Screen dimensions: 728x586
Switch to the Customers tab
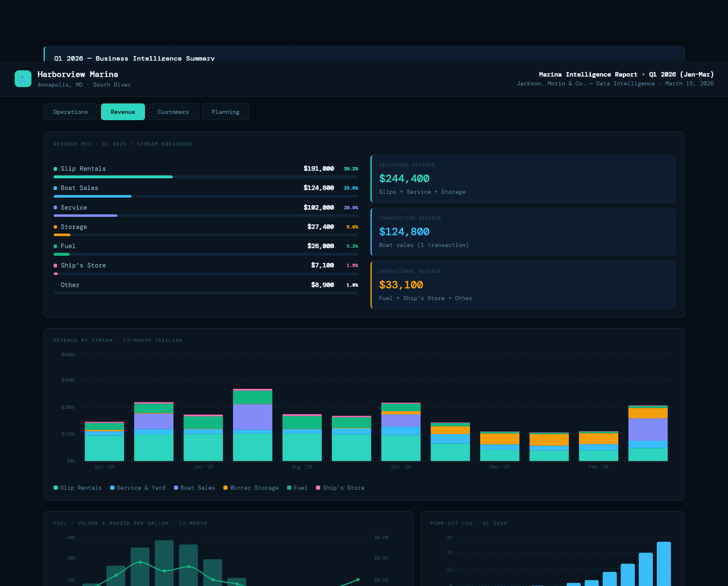(173, 112)
